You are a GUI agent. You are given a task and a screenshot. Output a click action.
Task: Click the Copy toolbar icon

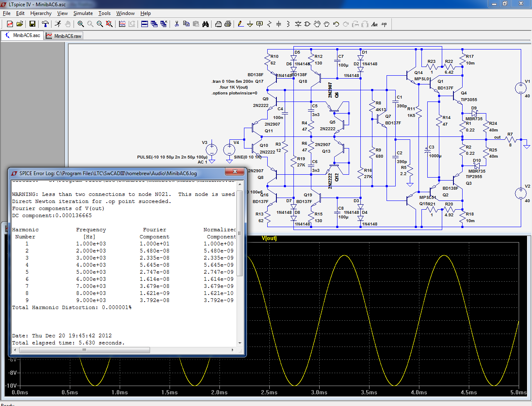[186, 24]
